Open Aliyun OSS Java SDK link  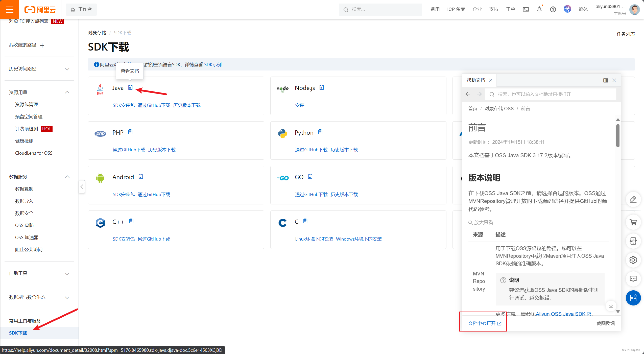(x=563, y=314)
